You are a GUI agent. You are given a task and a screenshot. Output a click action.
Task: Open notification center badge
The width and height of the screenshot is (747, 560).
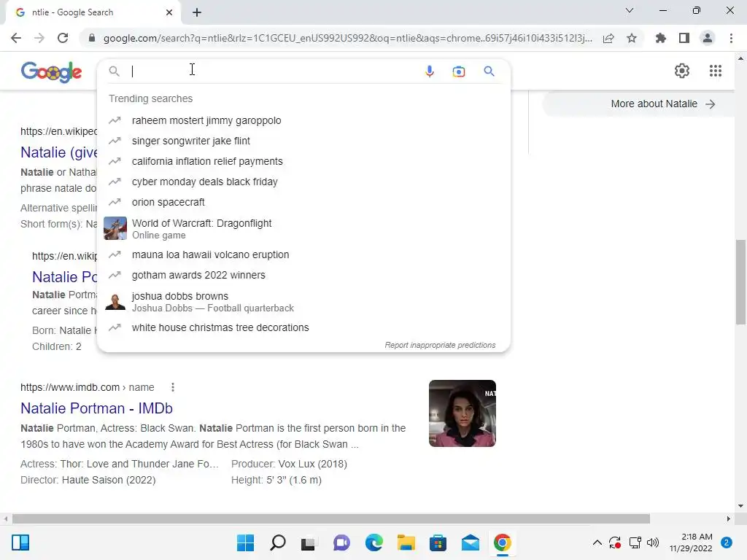click(727, 542)
